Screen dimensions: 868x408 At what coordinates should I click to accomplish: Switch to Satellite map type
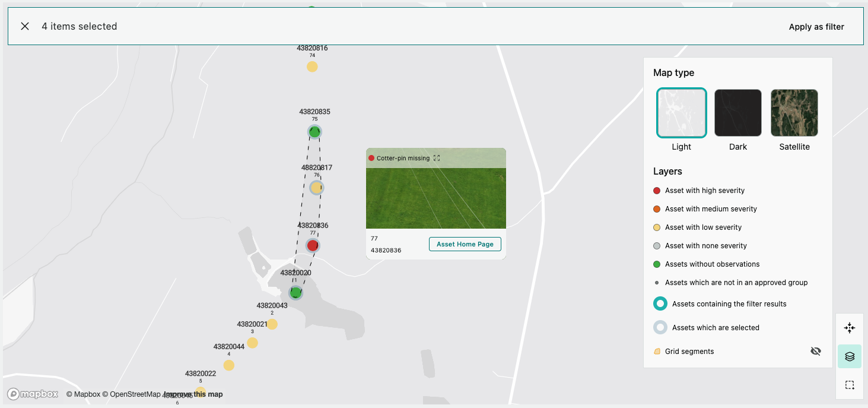tap(794, 113)
